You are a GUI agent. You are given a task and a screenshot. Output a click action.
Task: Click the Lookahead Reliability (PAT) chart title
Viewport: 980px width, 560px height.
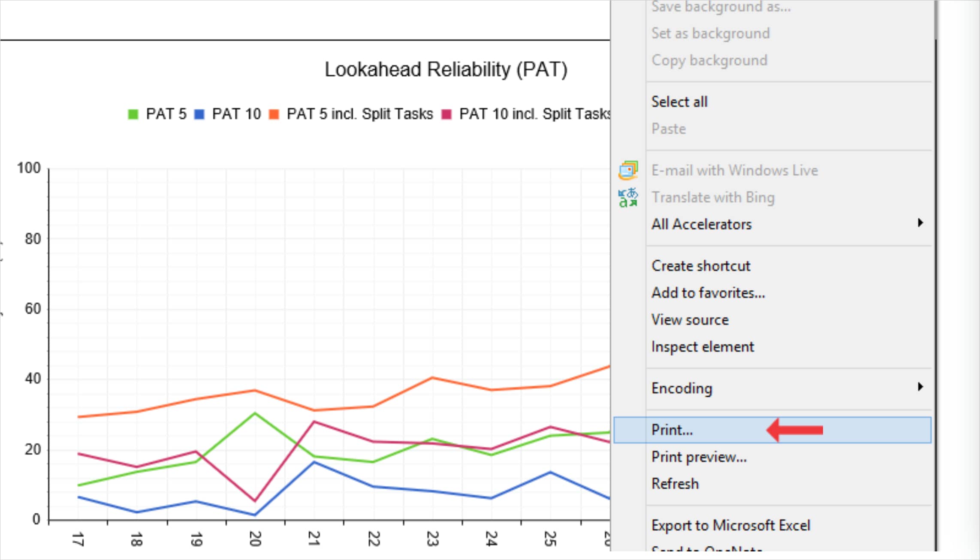[446, 70]
